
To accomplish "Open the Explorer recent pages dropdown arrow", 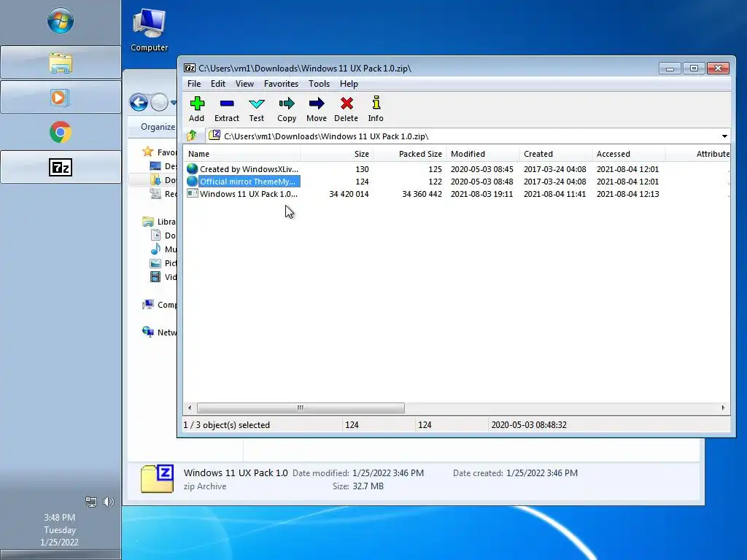I will coord(174,102).
